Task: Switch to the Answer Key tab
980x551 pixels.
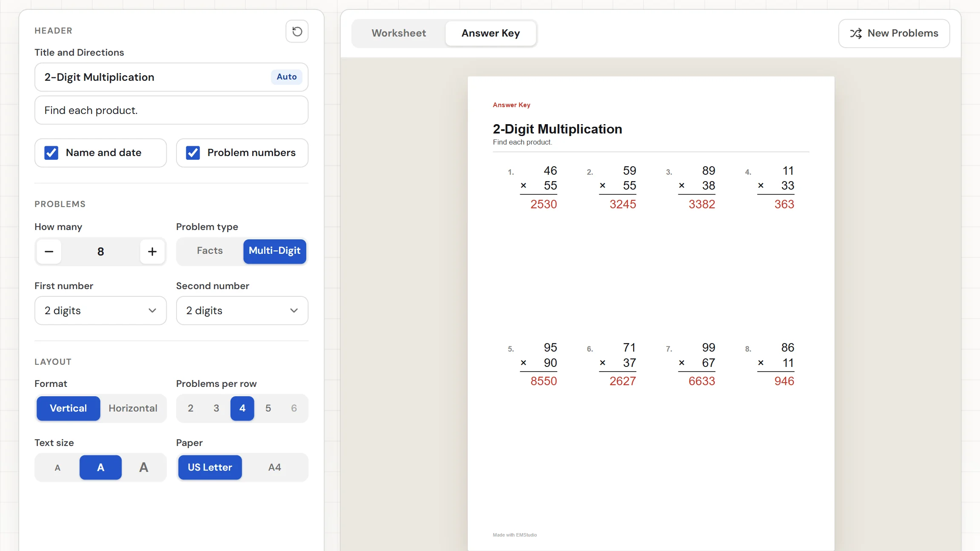Action: click(x=491, y=33)
